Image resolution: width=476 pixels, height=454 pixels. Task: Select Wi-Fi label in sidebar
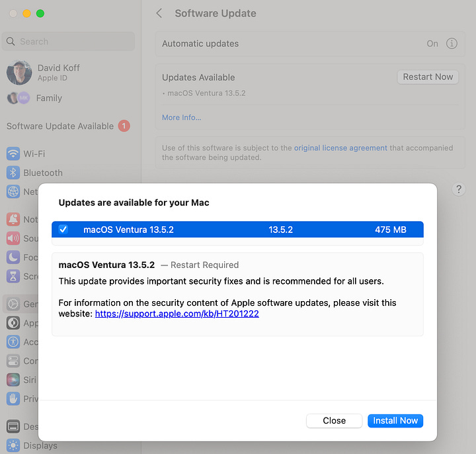click(34, 154)
